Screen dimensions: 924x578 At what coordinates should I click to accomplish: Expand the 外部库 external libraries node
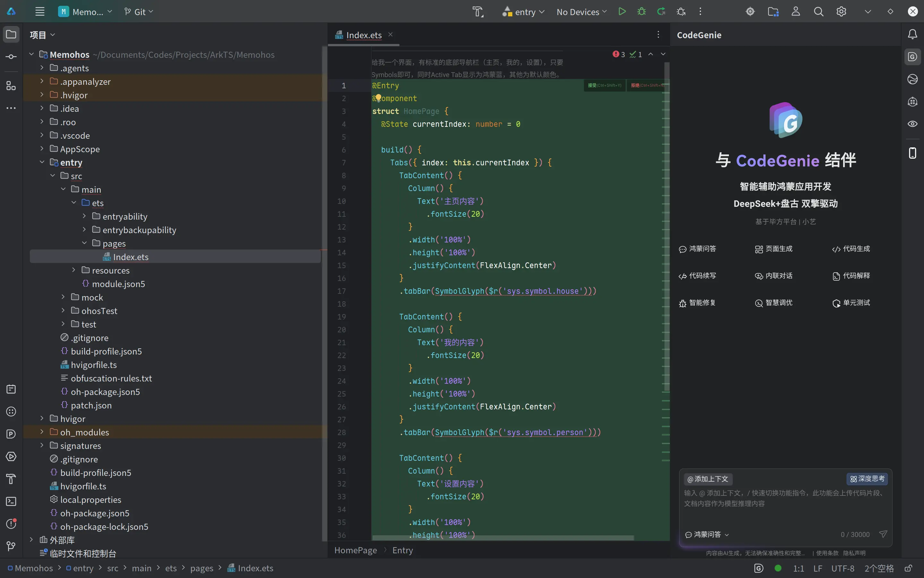click(31, 540)
